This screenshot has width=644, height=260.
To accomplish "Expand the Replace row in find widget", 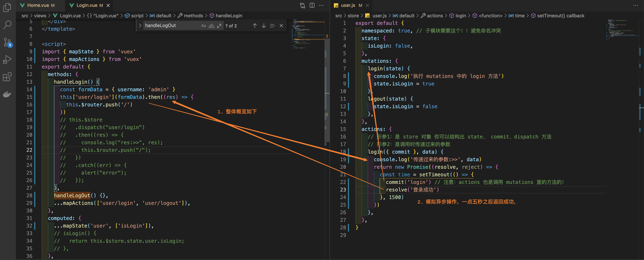I will 140,26.
